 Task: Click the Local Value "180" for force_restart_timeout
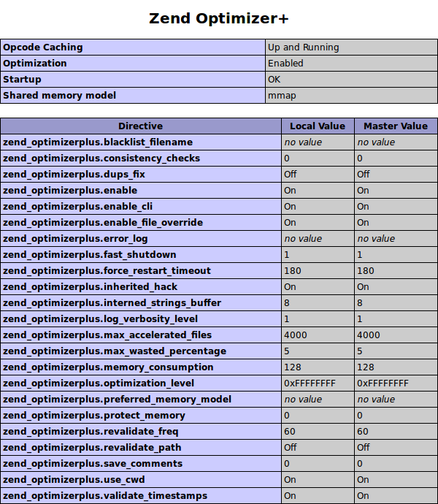click(x=293, y=271)
